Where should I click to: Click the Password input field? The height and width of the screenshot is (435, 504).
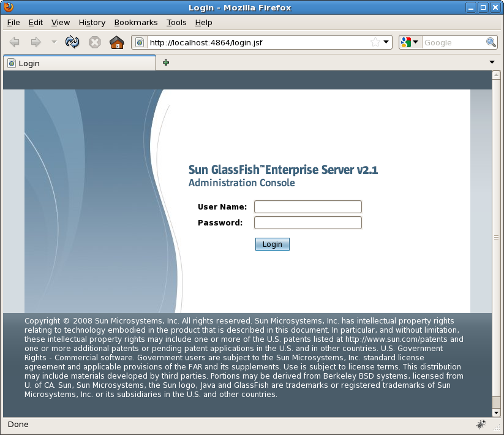pos(308,223)
